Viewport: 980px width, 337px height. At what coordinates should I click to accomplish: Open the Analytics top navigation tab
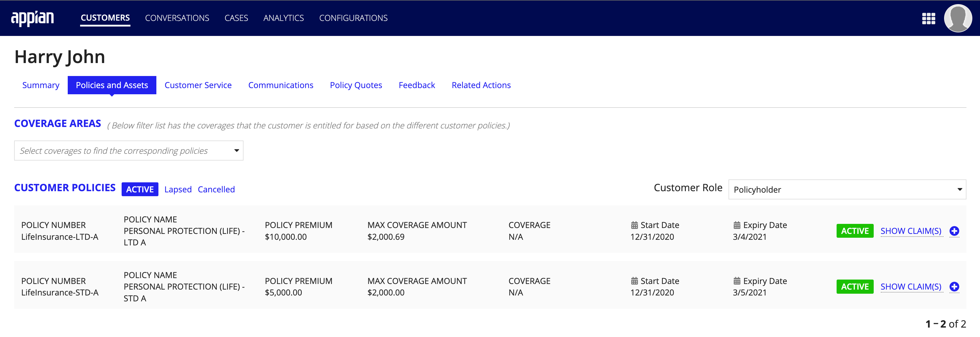283,18
